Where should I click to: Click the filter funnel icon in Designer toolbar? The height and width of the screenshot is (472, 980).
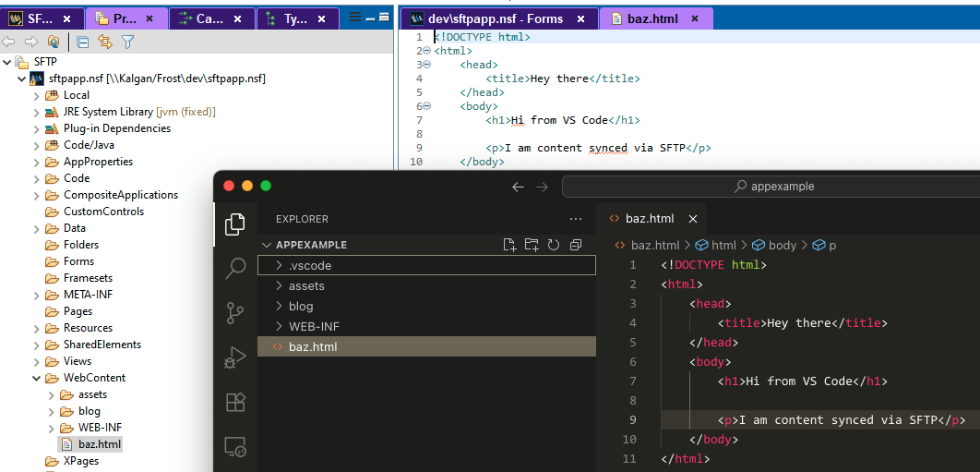[128, 42]
